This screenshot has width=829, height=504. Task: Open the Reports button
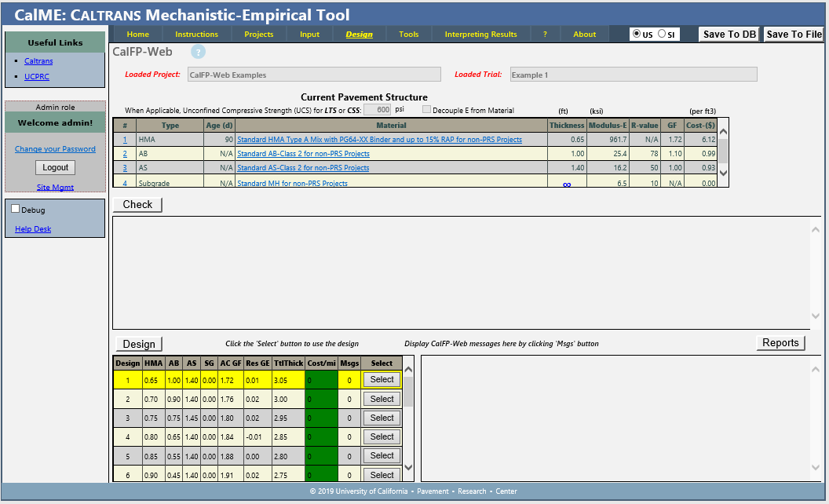[x=780, y=343]
